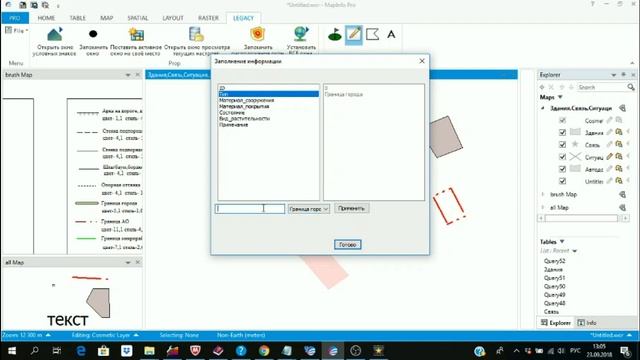The width and height of the screenshot is (640, 360).
Task: Open the Maps section dropdown arrow
Action: point(560,97)
